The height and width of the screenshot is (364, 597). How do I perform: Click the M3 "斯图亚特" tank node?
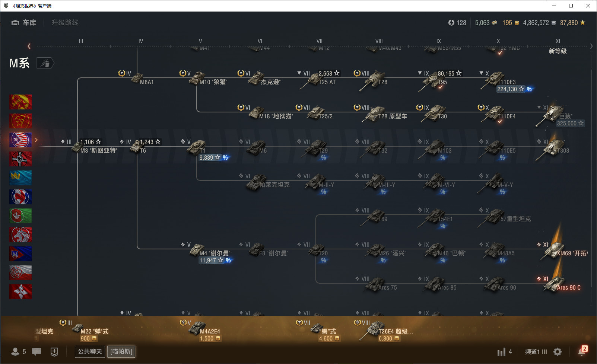(x=89, y=146)
